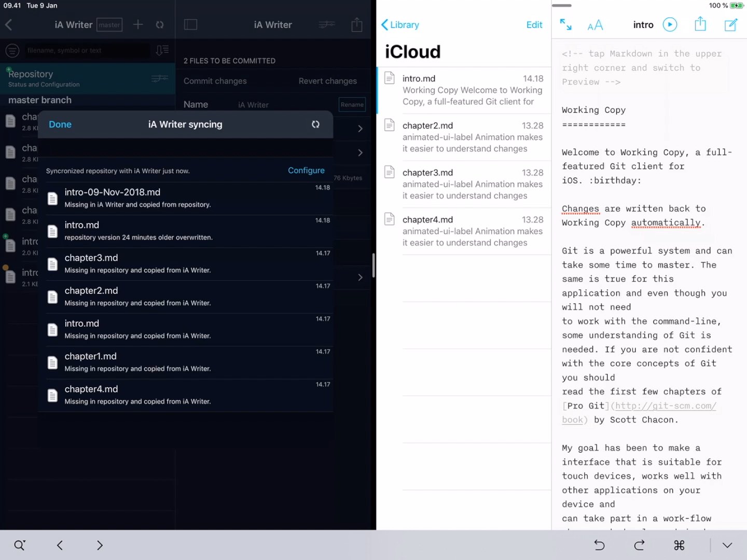The height and width of the screenshot is (560, 747).
Task: Tap split view divider handle
Action: [x=374, y=265]
